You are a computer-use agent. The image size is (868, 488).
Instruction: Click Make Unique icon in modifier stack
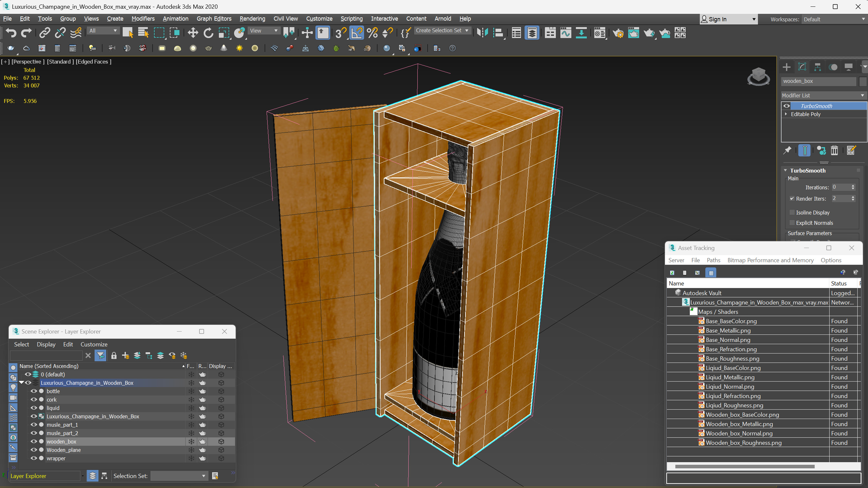point(821,150)
